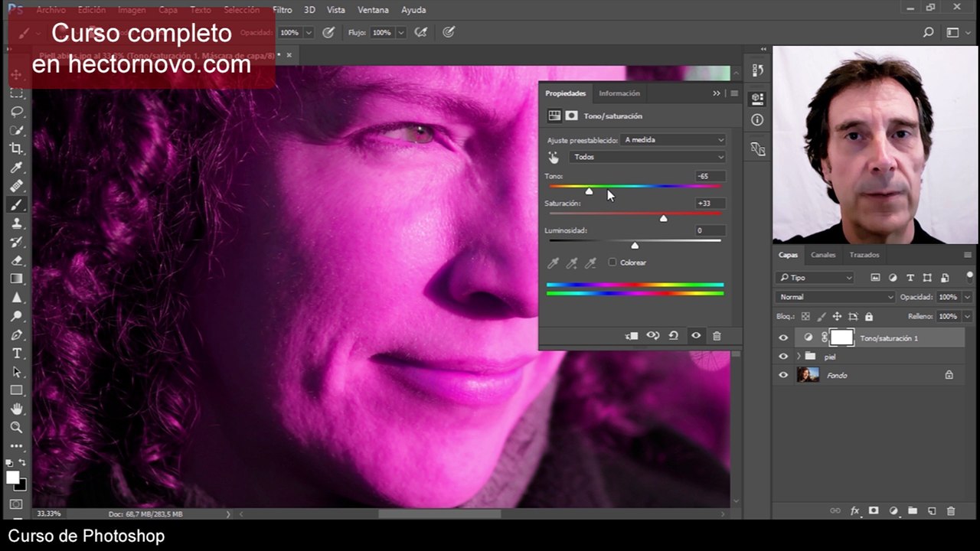Show the masks view in Properties panel
This screenshot has height=551, width=980.
(x=571, y=116)
